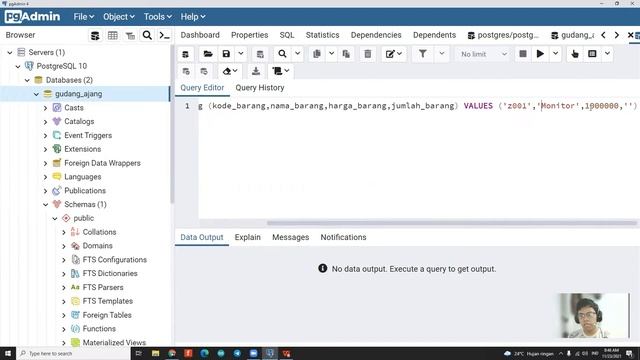Expand the Casts node
This screenshot has height=360, width=640.
pos(46,108)
